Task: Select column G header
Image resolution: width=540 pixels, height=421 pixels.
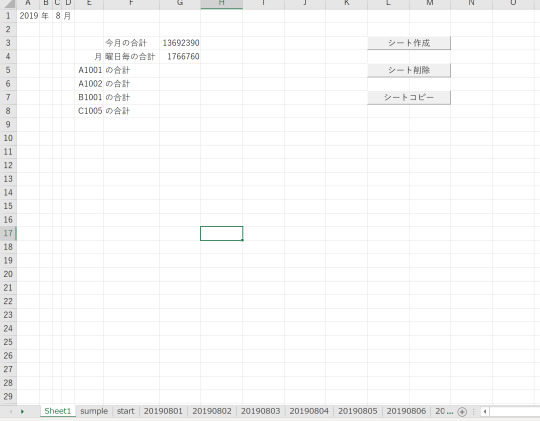Action: click(180, 3)
